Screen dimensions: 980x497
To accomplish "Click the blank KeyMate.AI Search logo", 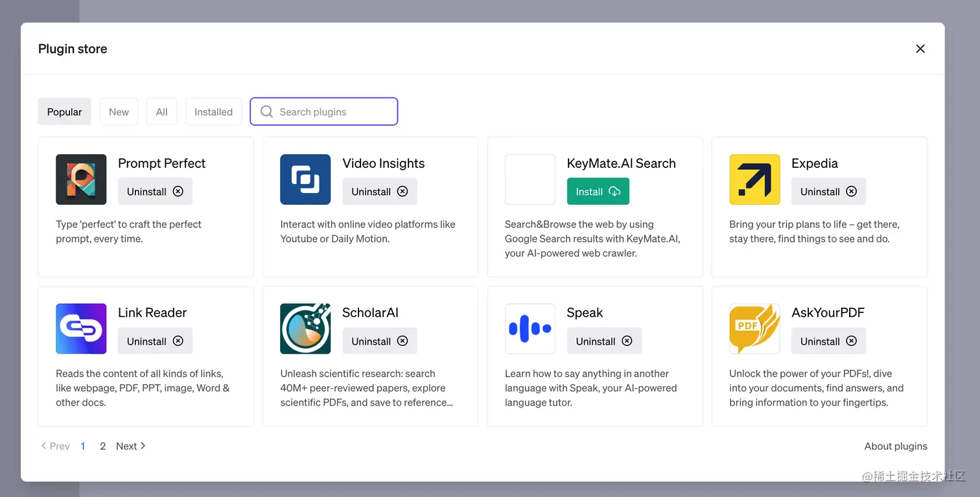I will [x=530, y=179].
